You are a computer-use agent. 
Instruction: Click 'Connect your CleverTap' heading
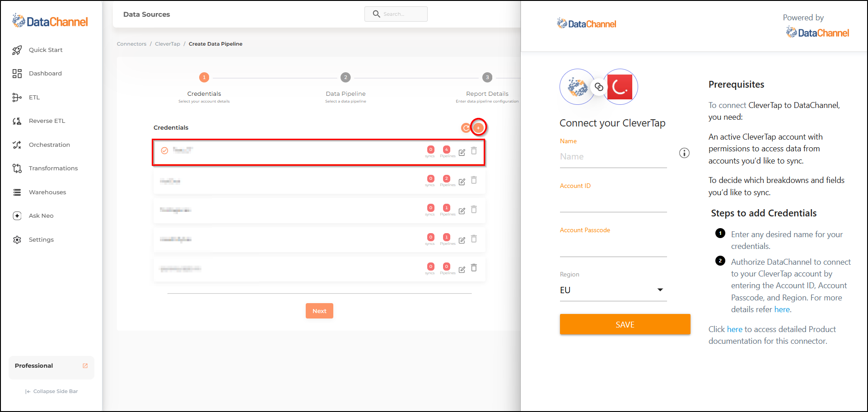[612, 123]
